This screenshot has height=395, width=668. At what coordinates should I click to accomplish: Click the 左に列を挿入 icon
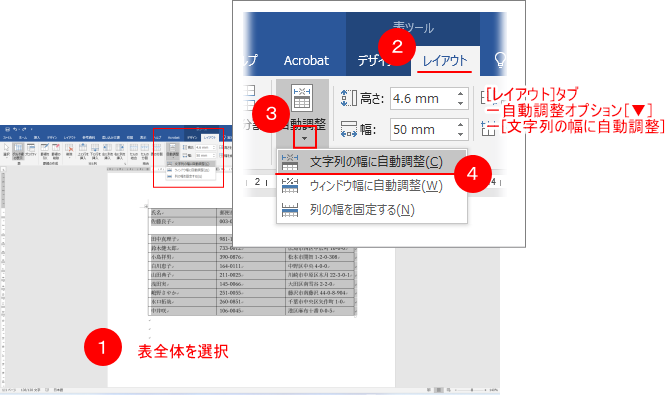pyautogui.click(x=108, y=147)
